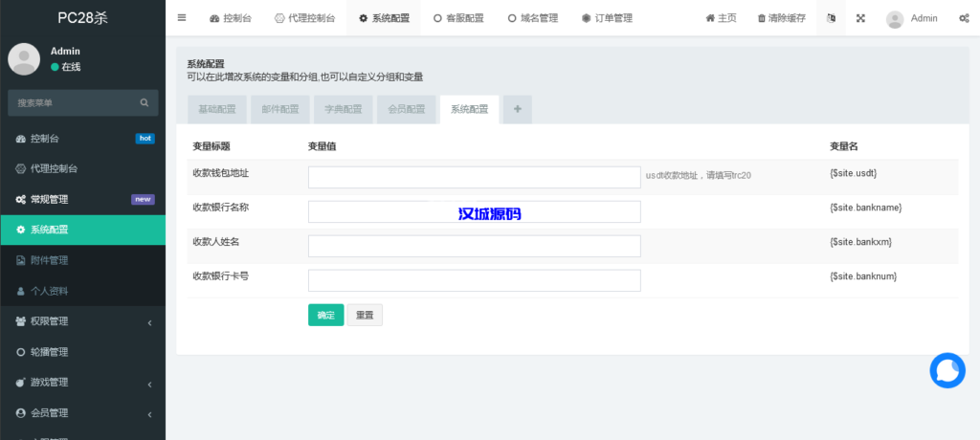Screen dimensions: 980x440
Task: Open 附件管理 in the sidebar
Action: (82, 260)
